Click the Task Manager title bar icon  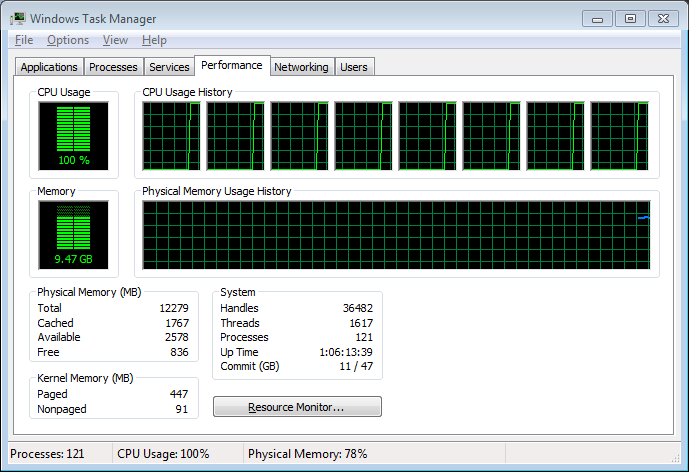point(18,19)
